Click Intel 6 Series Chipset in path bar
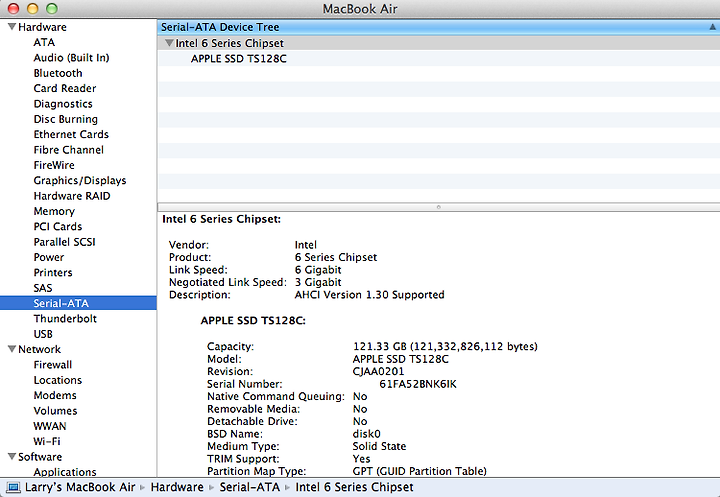Viewport: 720px width, 497px height. [x=354, y=487]
